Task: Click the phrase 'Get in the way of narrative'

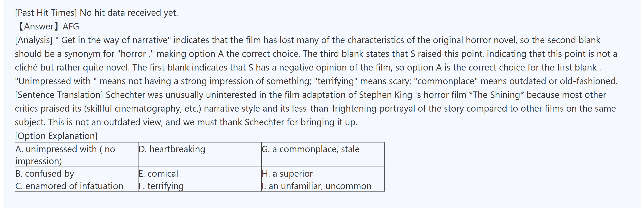Action: pyautogui.click(x=114, y=40)
